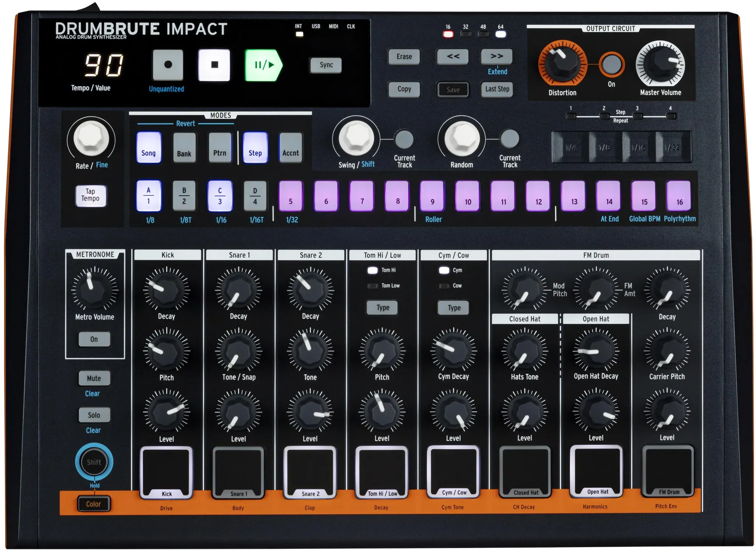Toggle Current Track beside the Swing knob
Viewport: 756px width, 550px height.
(x=404, y=139)
